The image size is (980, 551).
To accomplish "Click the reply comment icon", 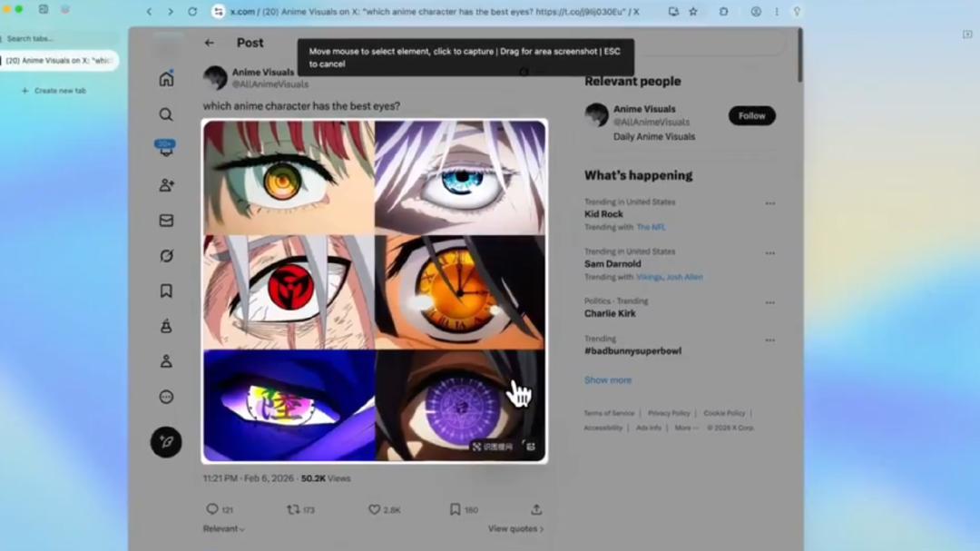I will 211,509.
